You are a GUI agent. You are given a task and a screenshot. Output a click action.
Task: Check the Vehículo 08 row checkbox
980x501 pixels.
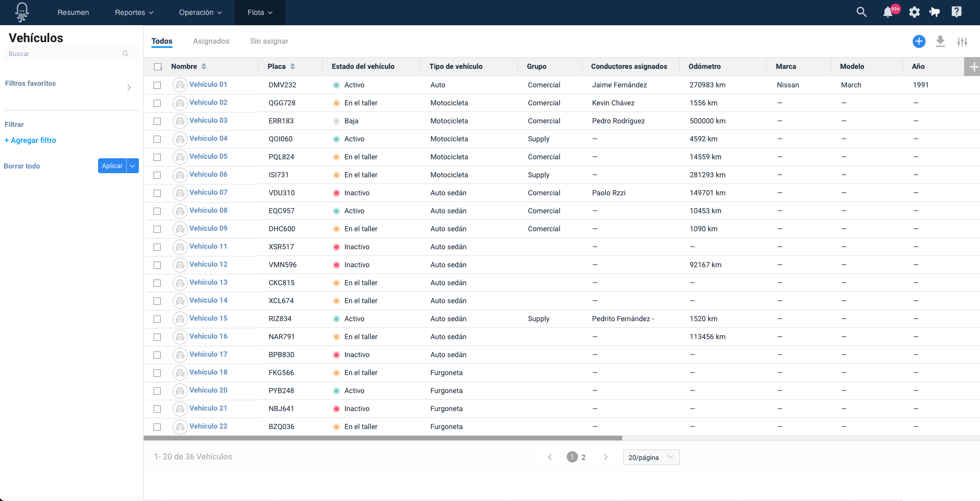tap(157, 211)
